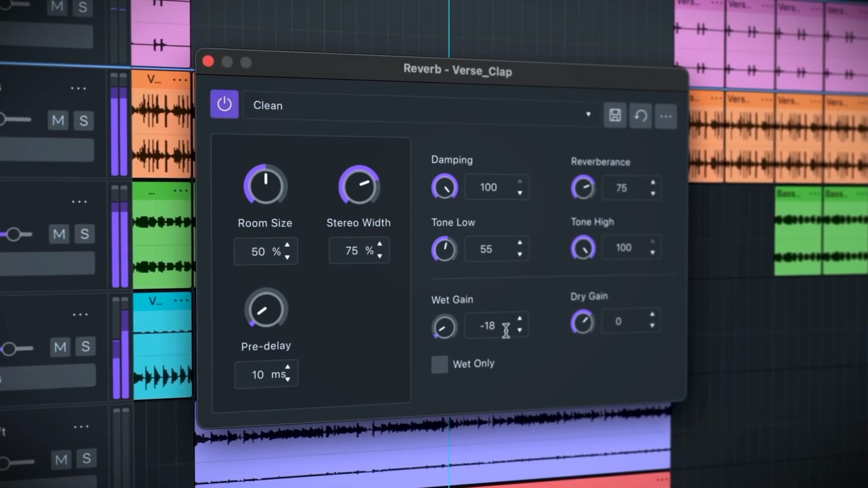The height and width of the screenshot is (488, 868).
Task: Open the Clean preset dropdown
Action: pos(588,115)
